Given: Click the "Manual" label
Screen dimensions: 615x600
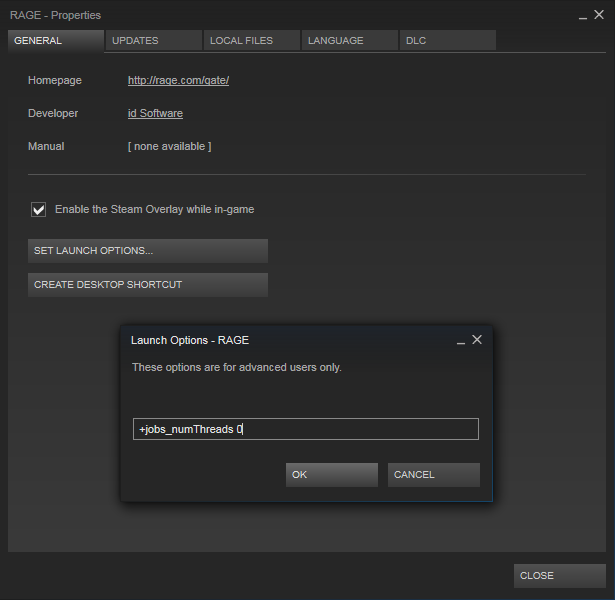Looking at the screenshot, I should coord(46,146).
